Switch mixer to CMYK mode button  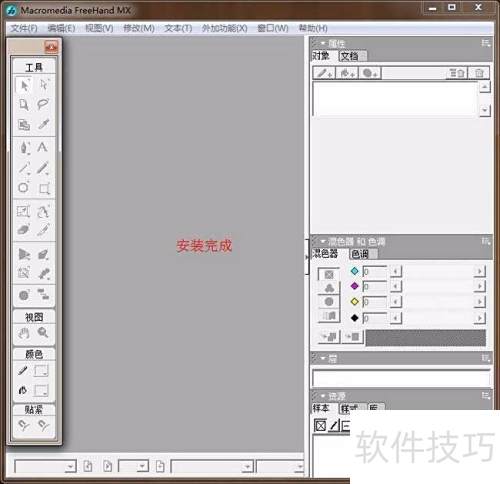329,274
